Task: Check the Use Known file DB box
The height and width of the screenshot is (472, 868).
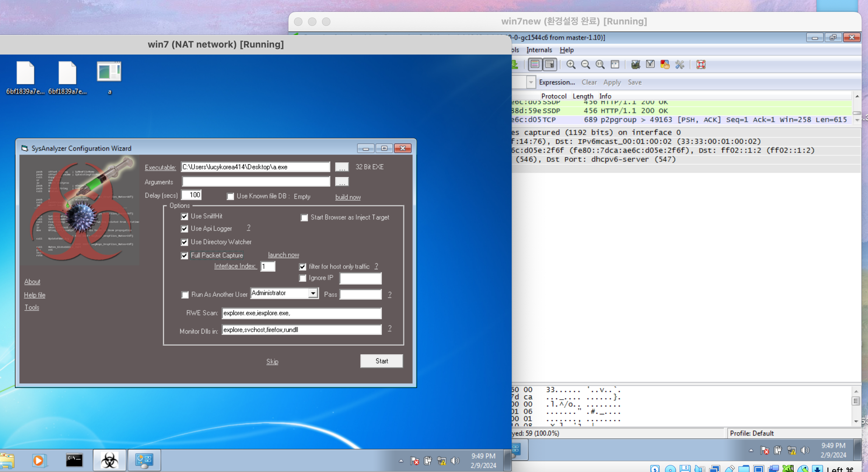Action: [x=230, y=196]
